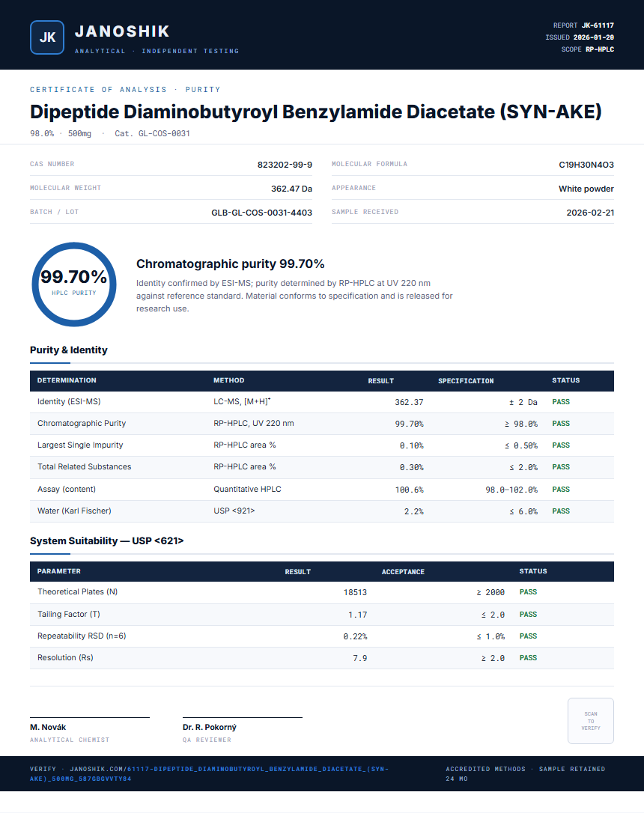Image resolution: width=644 pixels, height=813 pixels.
Task: Click Theoretical Plates (N) row label
Action: (77, 591)
